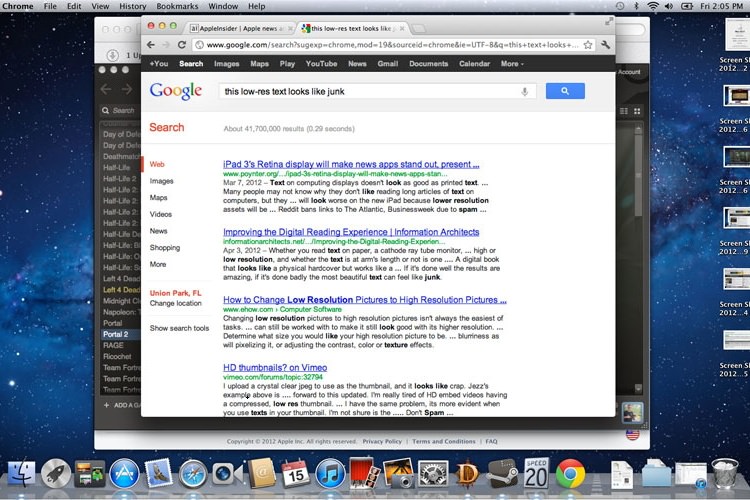Click Change location link
Viewport: 750px width, 500px height.
click(x=176, y=303)
